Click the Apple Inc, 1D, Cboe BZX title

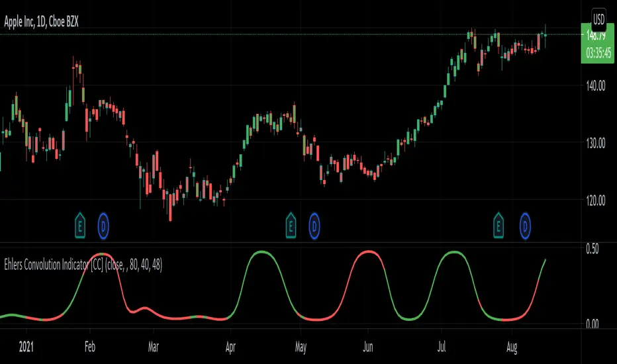tap(41, 22)
